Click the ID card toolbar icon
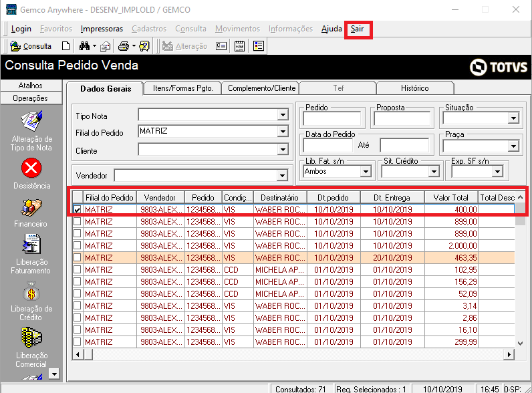This screenshot has width=532, height=393. coord(221,46)
